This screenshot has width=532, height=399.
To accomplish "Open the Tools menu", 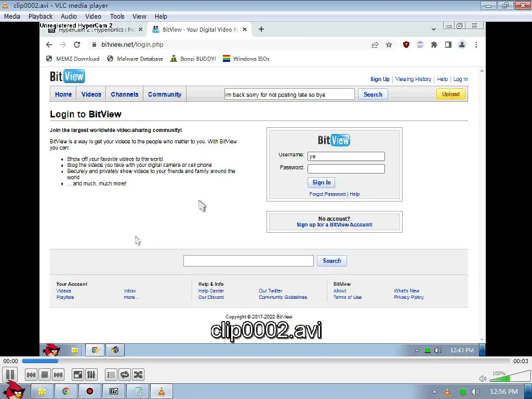I will click(x=117, y=16).
